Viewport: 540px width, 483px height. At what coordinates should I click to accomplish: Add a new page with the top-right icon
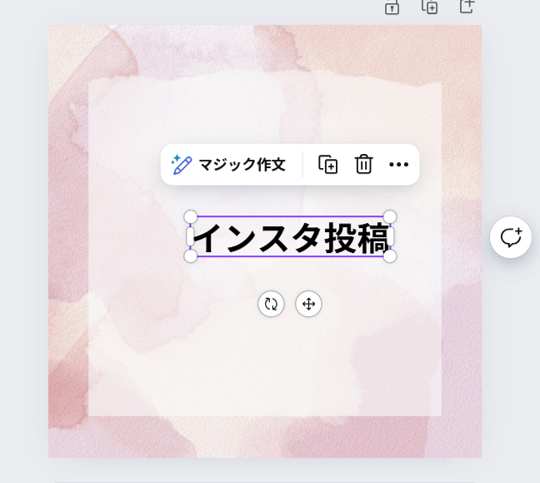tap(467, 6)
